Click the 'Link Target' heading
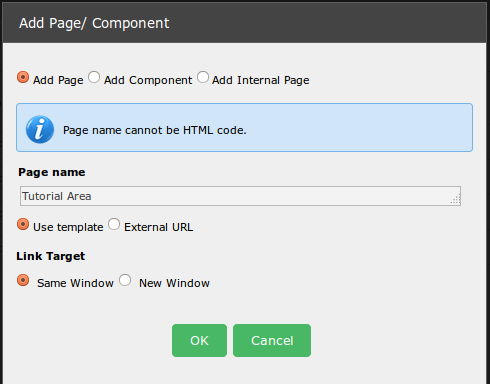Screen dimensions: 490x384 (51, 256)
